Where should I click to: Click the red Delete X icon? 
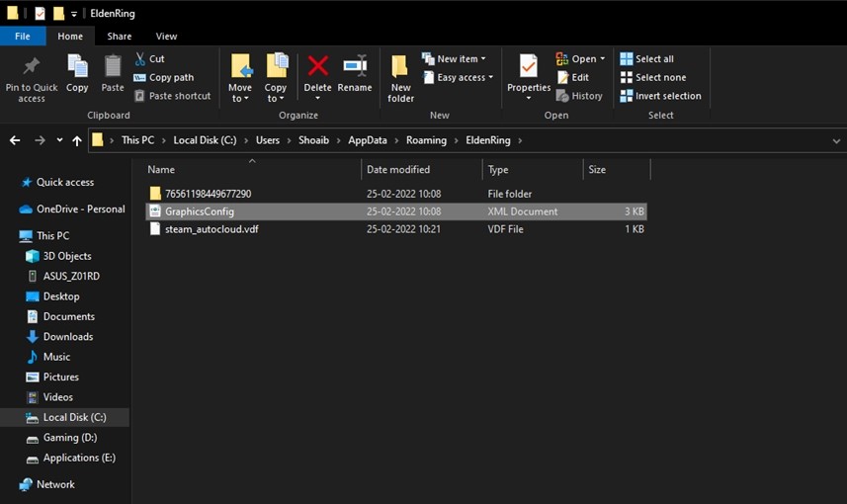point(317,66)
